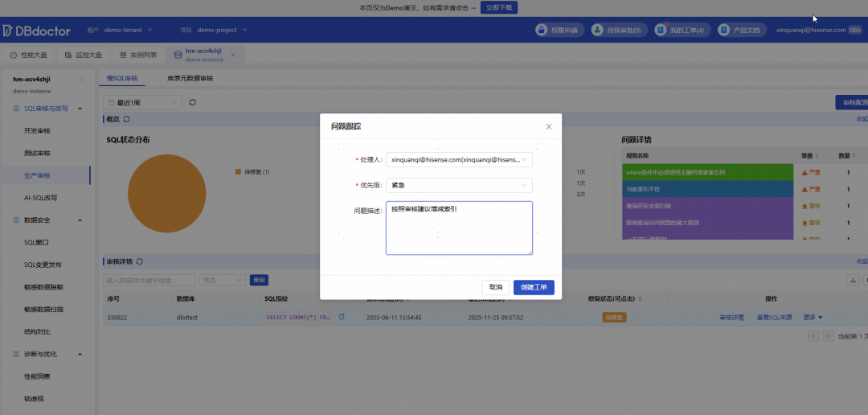Click the SQL审核与改写 grid icon
This screenshot has width=868, height=415.
point(16,109)
